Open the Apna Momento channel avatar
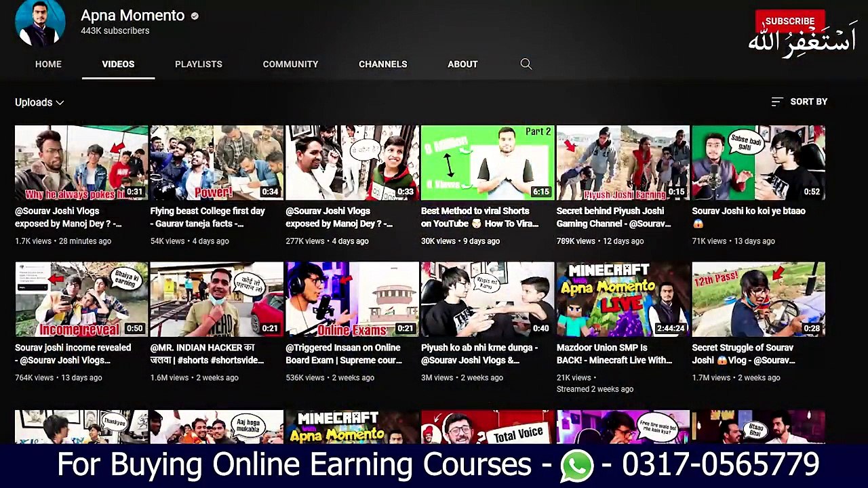This screenshot has height=488, width=868. click(x=40, y=22)
